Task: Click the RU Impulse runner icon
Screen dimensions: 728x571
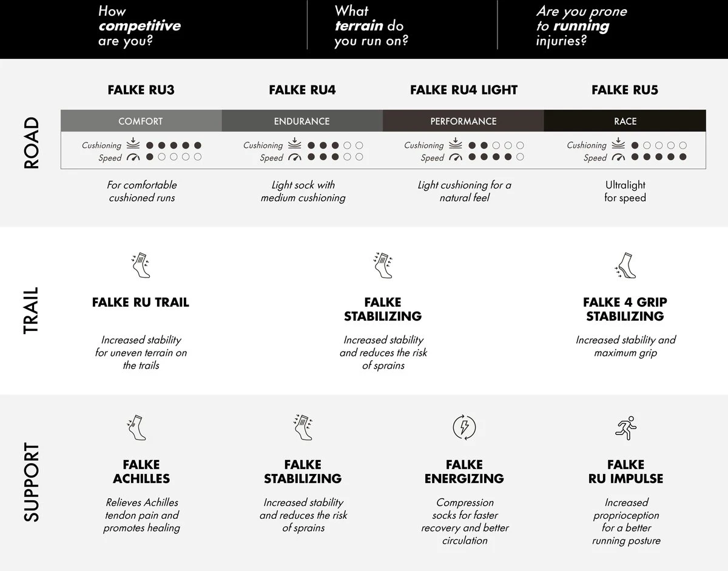Action: click(x=625, y=428)
